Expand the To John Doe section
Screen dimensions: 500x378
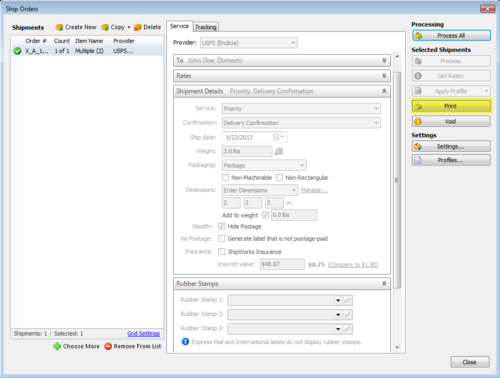click(x=384, y=60)
